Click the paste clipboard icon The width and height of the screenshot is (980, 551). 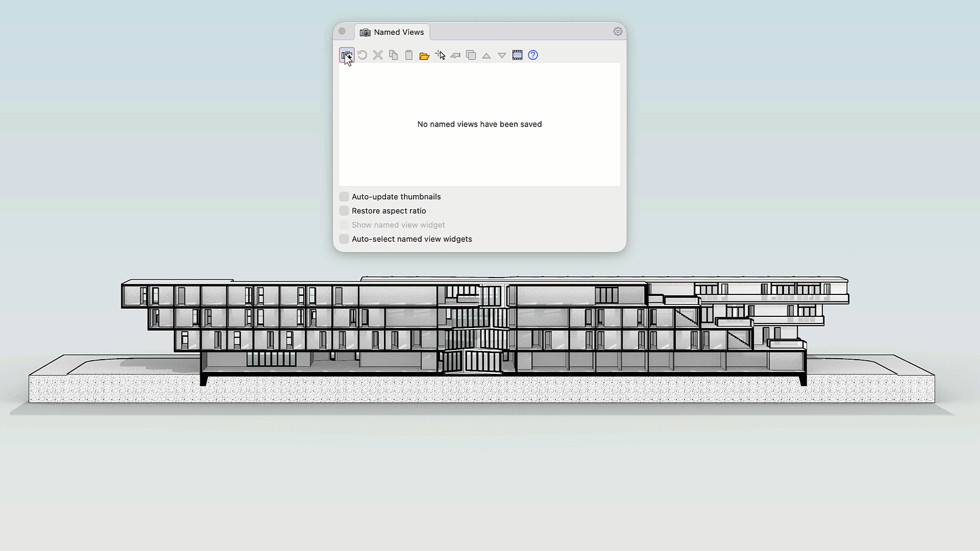click(x=409, y=55)
